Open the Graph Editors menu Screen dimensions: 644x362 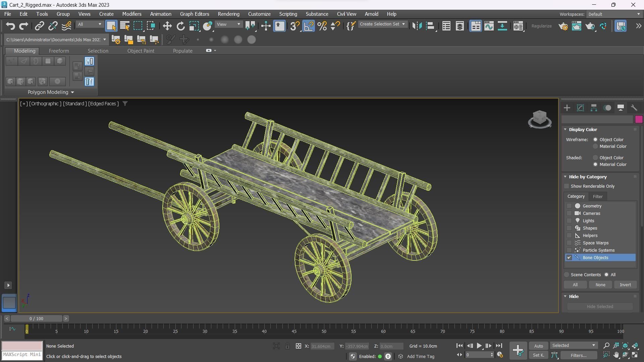195,14
